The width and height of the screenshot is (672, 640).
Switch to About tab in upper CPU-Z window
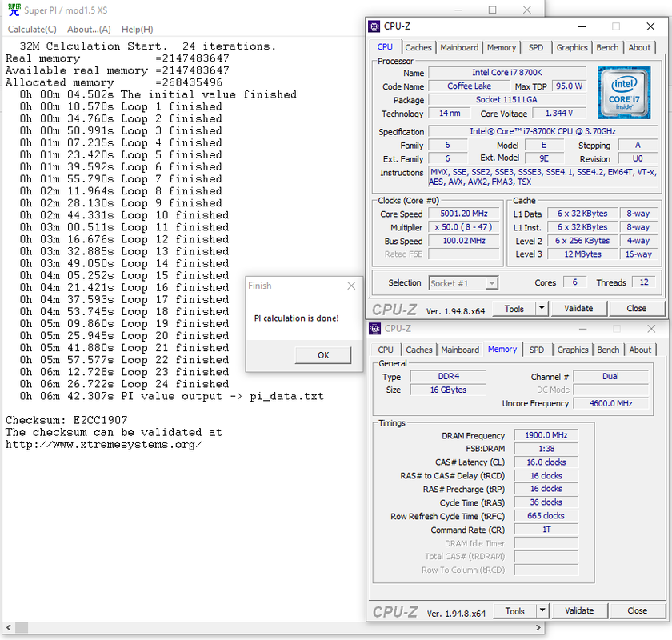(x=639, y=47)
